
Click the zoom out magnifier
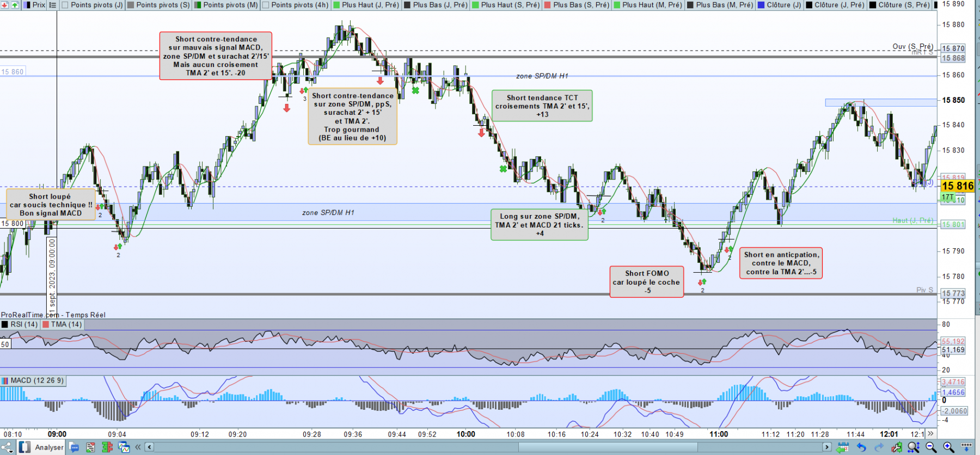click(x=931, y=447)
